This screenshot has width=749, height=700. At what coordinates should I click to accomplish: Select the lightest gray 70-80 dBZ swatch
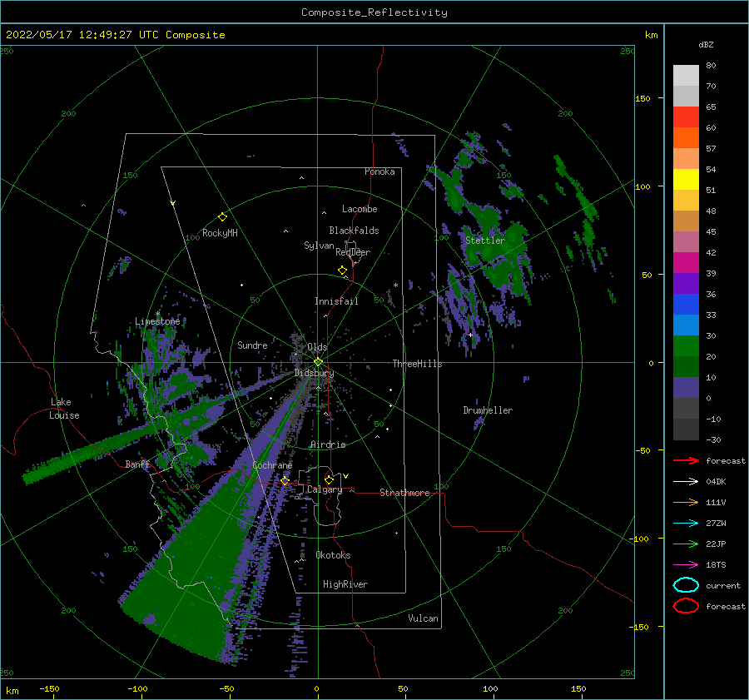pyautogui.click(x=686, y=76)
